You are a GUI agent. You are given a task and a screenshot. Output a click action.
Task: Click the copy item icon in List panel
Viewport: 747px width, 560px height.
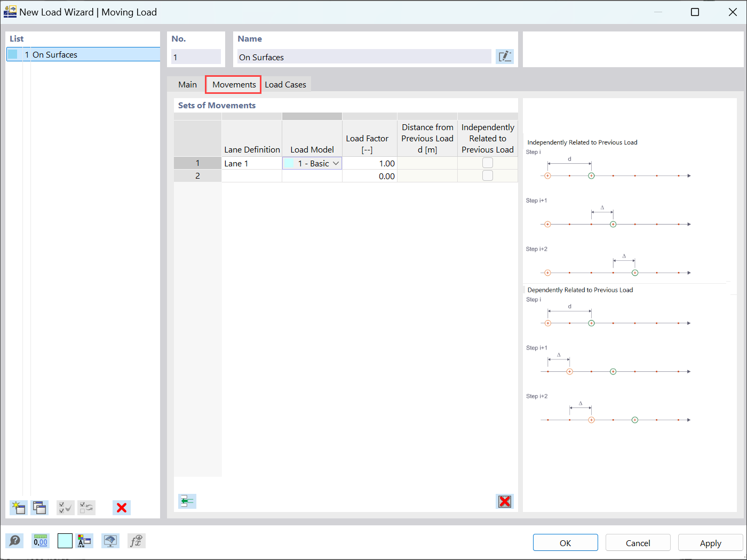[x=39, y=508]
